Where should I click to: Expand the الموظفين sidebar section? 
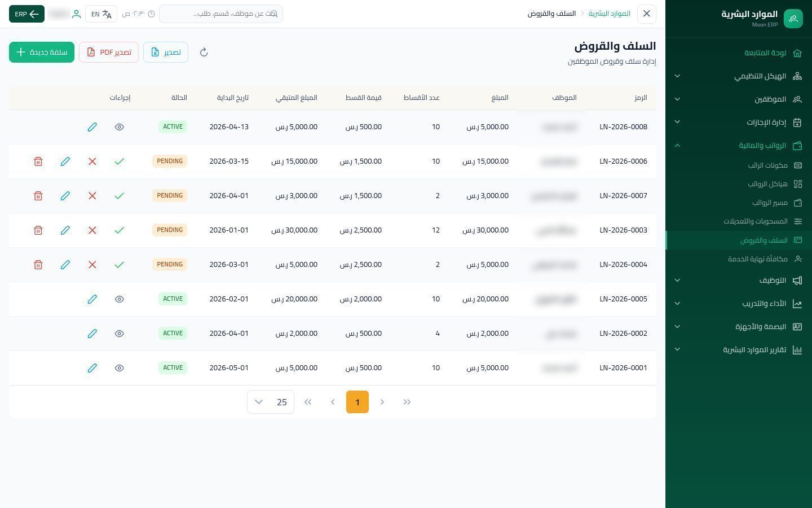[x=739, y=99]
